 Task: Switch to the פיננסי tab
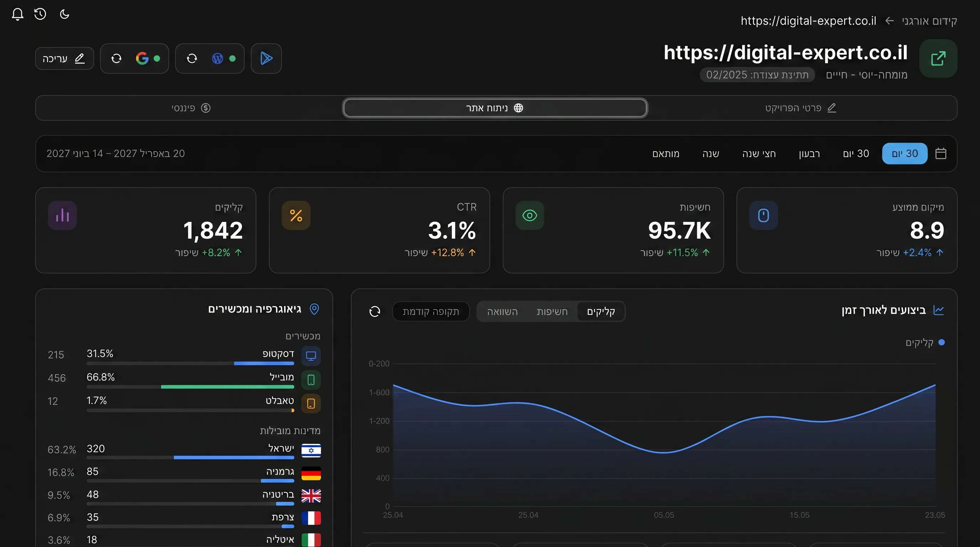click(191, 108)
